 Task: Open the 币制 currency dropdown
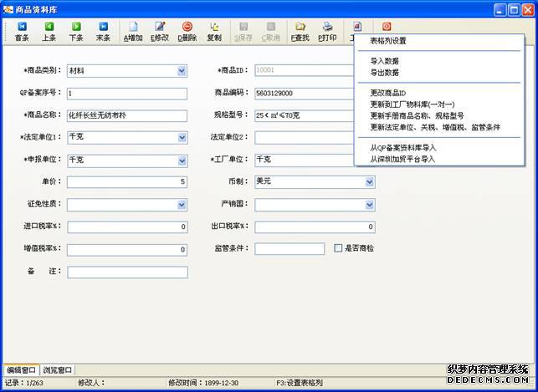coord(369,181)
